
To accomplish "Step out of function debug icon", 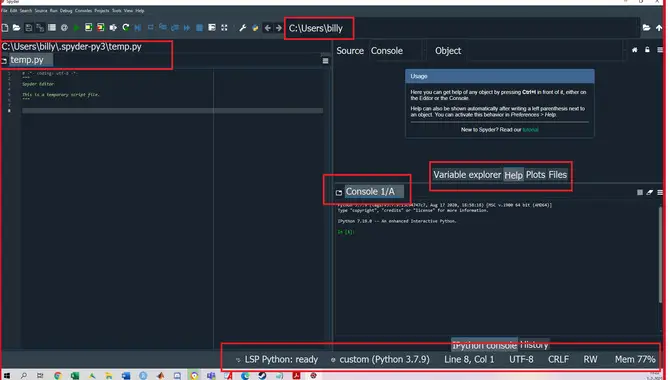I will point(175,28).
